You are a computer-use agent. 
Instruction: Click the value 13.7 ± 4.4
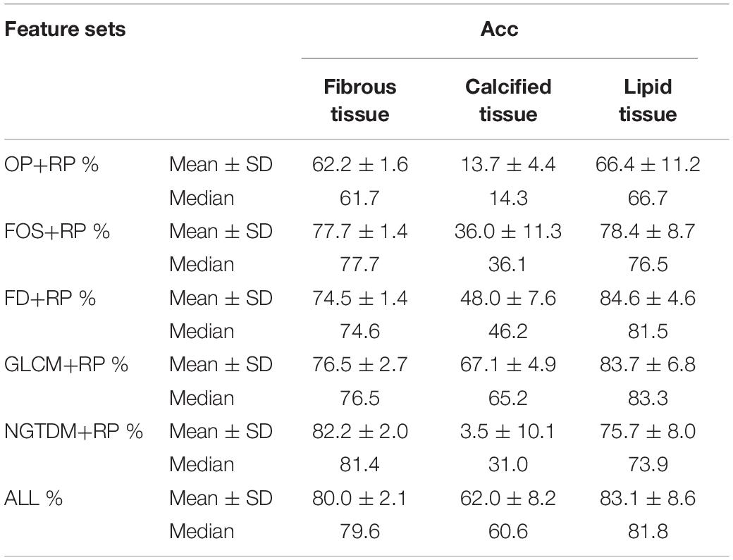point(508,164)
